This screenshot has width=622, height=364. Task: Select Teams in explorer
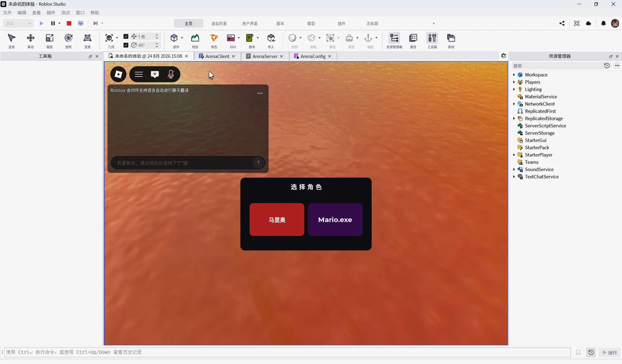[x=531, y=162]
